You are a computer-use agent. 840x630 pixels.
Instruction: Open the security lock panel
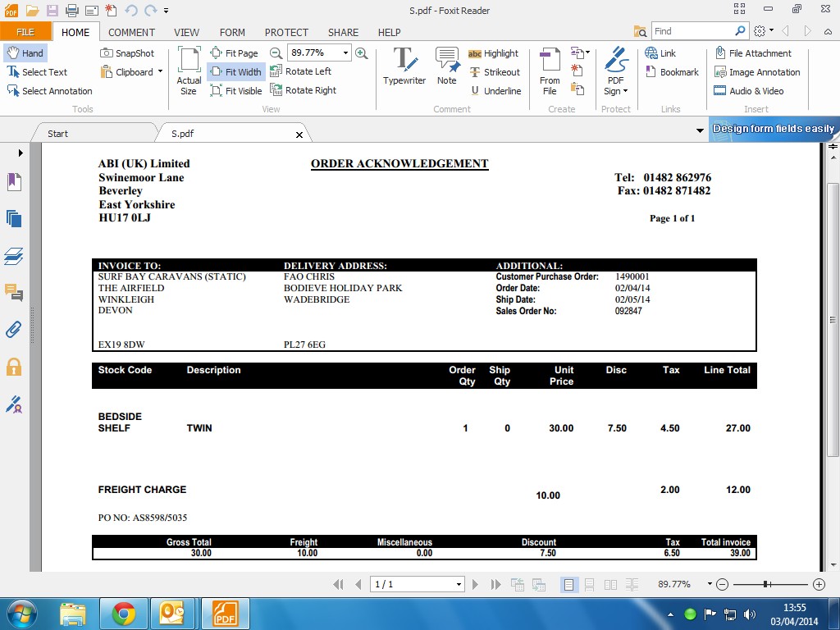point(14,367)
